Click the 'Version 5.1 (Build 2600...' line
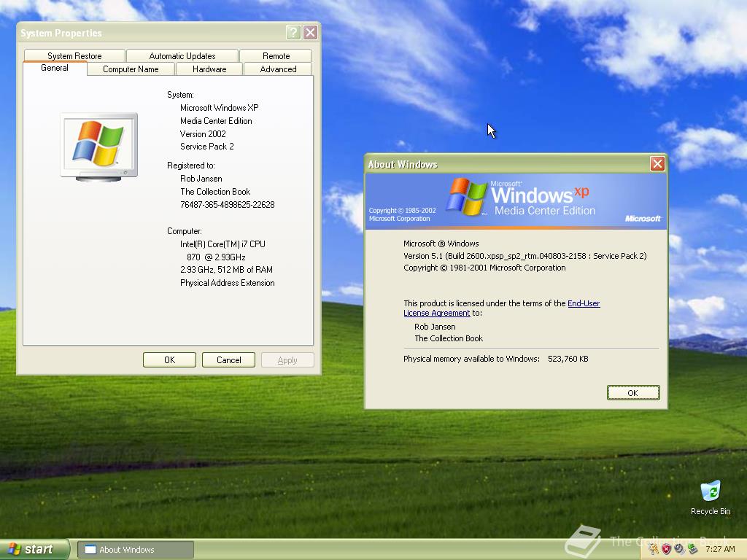The image size is (747, 560). pos(525,256)
